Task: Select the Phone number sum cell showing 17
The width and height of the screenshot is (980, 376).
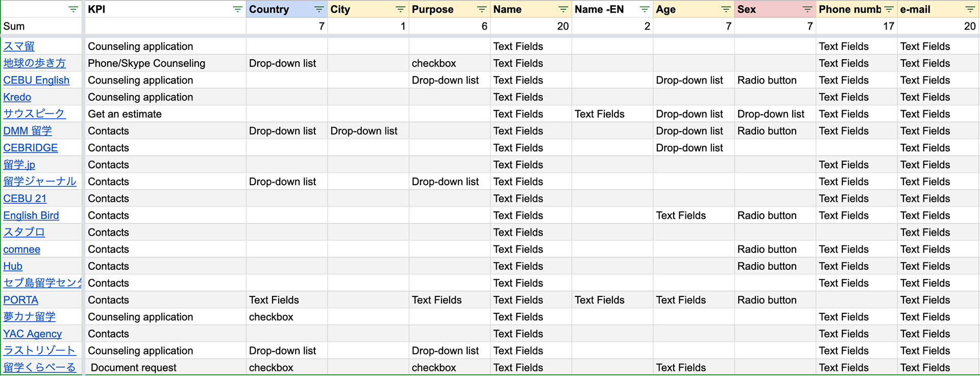Action: tap(856, 26)
